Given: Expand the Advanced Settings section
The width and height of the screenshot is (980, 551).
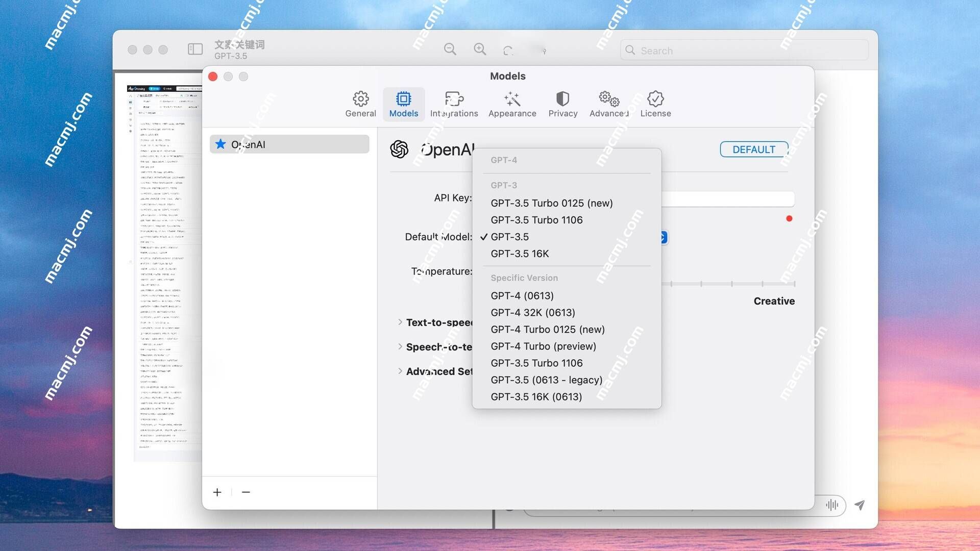Looking at the screenshot, I should (400, 371).
